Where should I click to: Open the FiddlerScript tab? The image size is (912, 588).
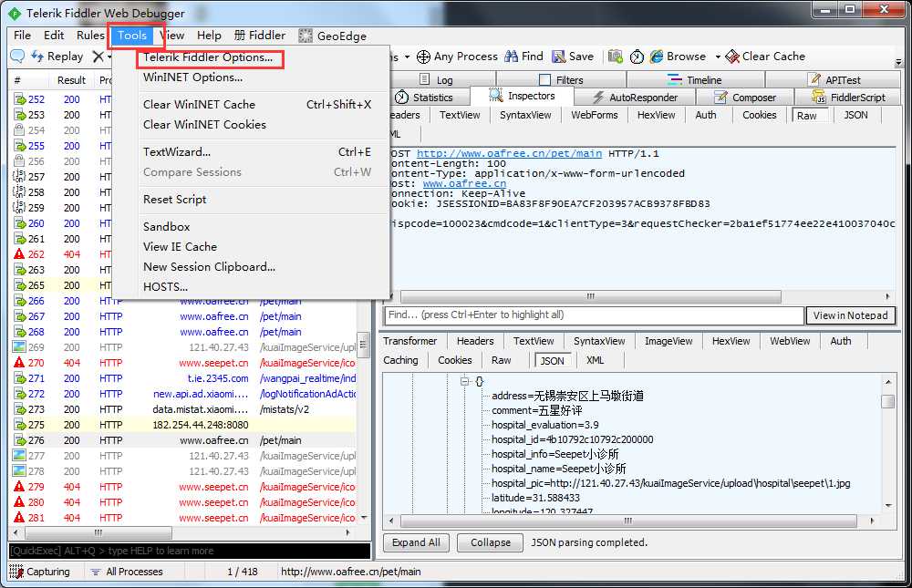pos(848,98)
